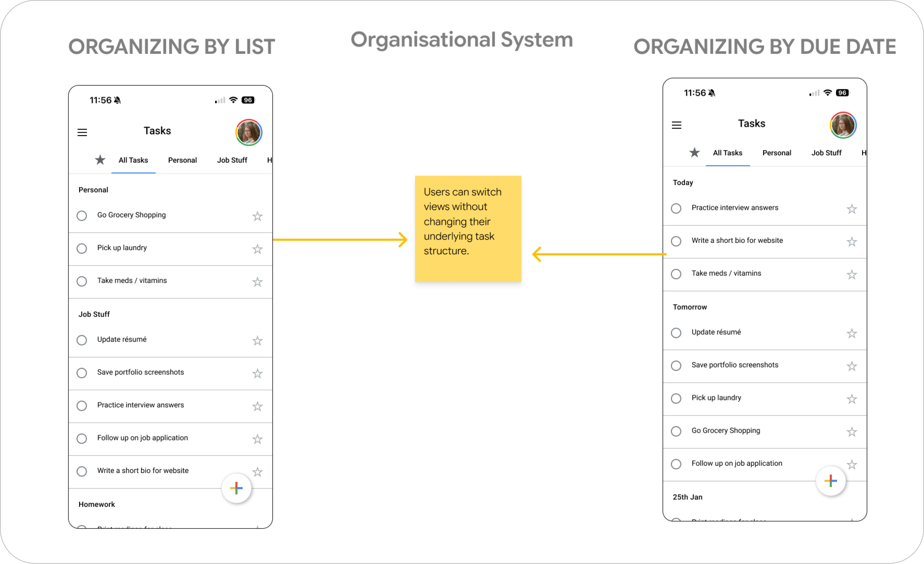Star Pick up laundry in left phone
This screenshot has width=924, height=564.
pyautogui.click(x=257, y=249)
